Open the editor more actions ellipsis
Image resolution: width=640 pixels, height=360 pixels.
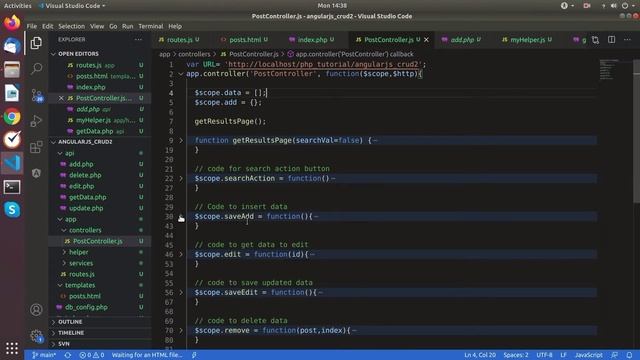[x=627, y=40]
